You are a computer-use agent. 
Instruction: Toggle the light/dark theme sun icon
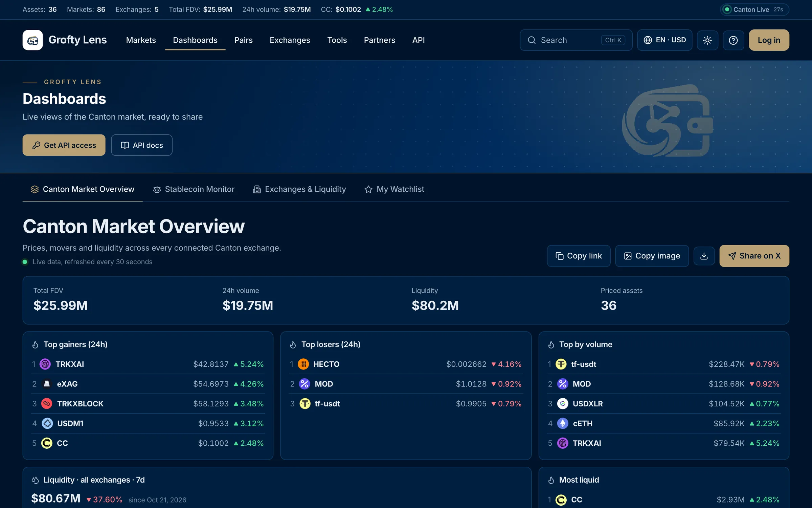[x=707, y=40]
